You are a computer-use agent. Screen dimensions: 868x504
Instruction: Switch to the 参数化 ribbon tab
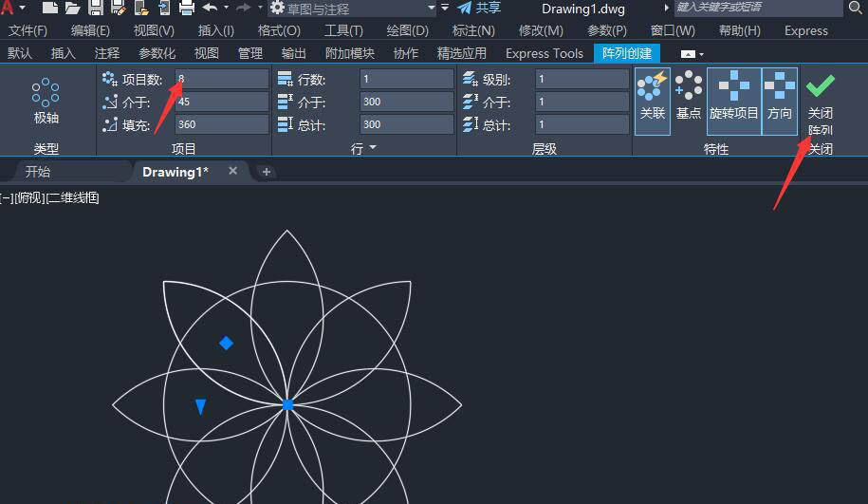point(157,53)
